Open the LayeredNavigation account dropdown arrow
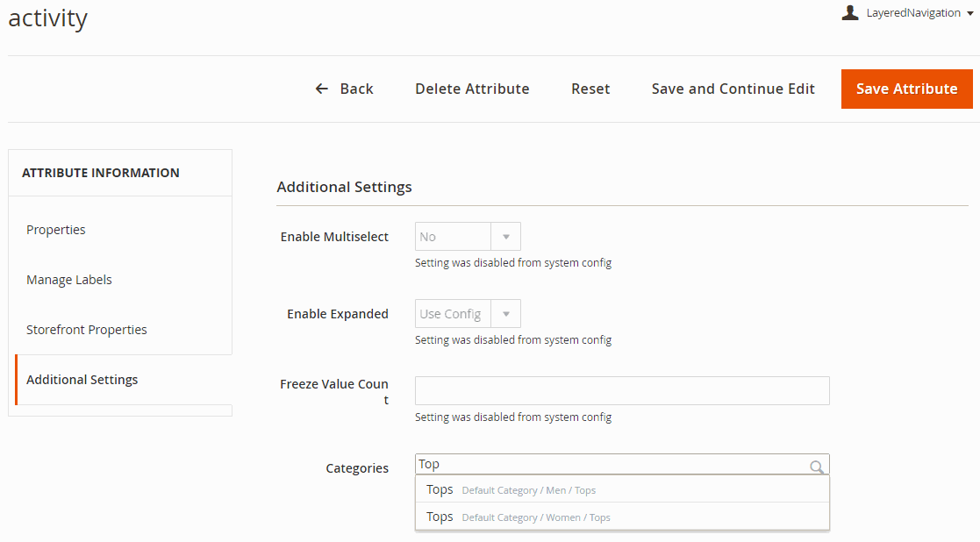 969,13
